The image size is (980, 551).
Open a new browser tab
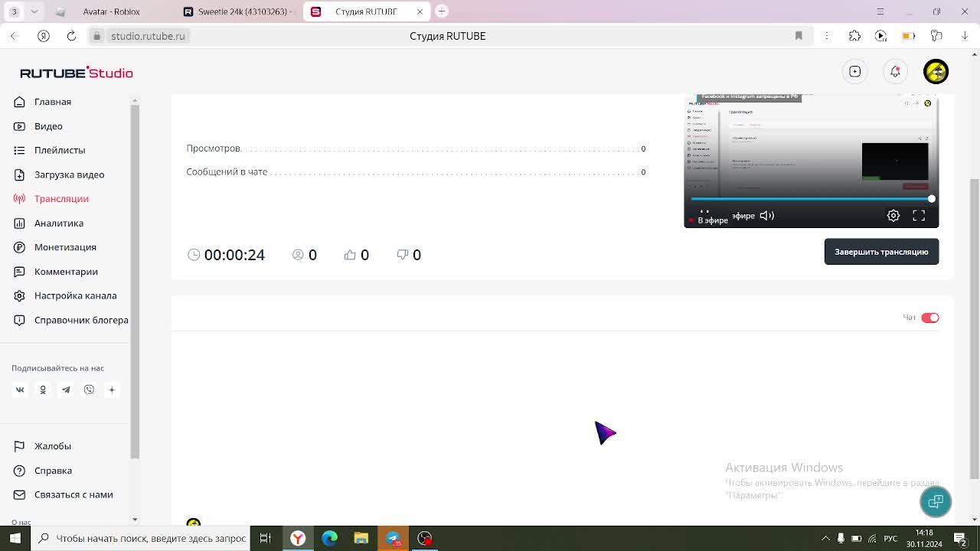point(442,11)
